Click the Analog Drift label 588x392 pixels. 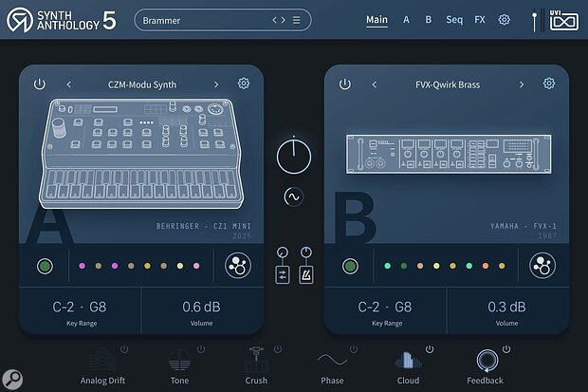pos(102,381)
